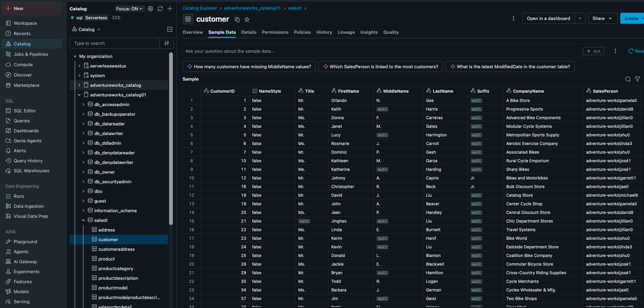Open sample question options kebab menu
The image size is (644, 308).
pos(615,51)
